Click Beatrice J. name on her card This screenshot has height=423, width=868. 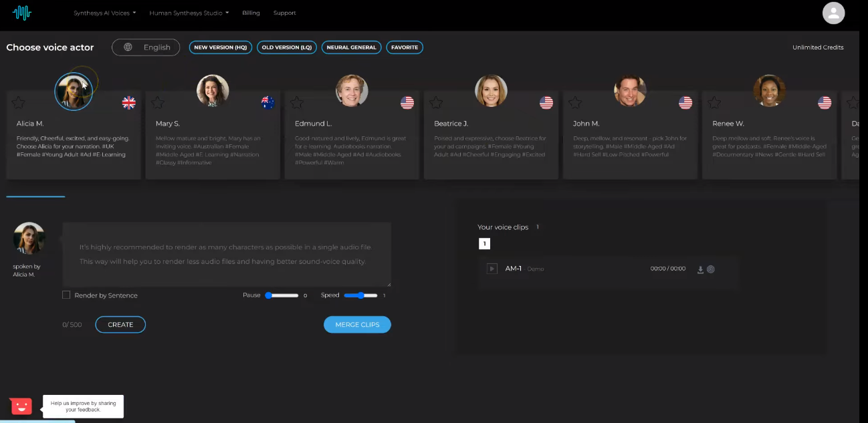click(x=451, y=124)
